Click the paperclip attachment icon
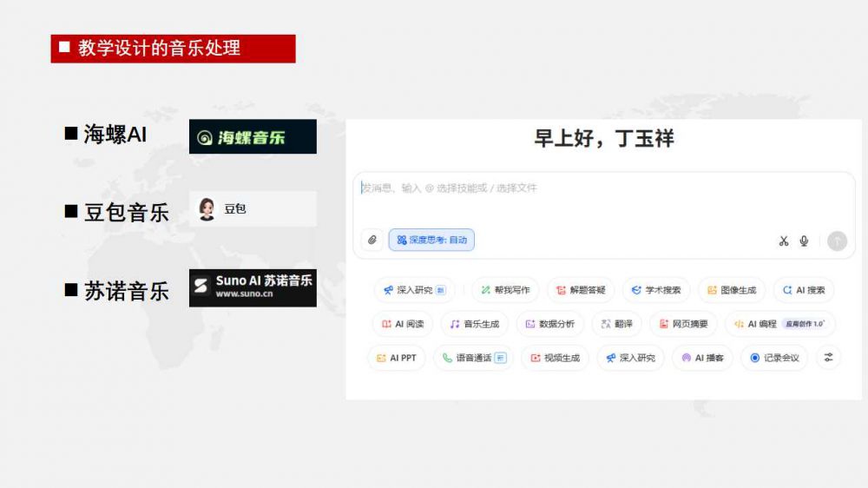This screenshot has height=488, width=868. tap(372, 241)
